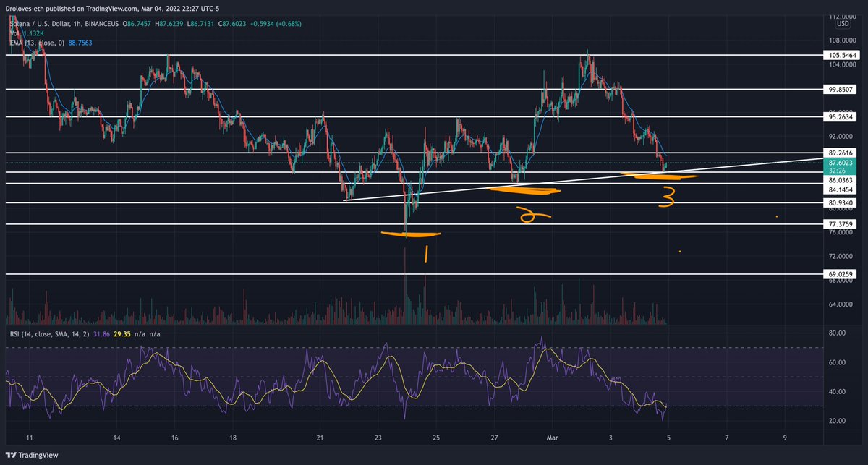The height and width of the screenshot is (465, 868).
Task: Click date label 14 on time axis
Action: point(116,438)
